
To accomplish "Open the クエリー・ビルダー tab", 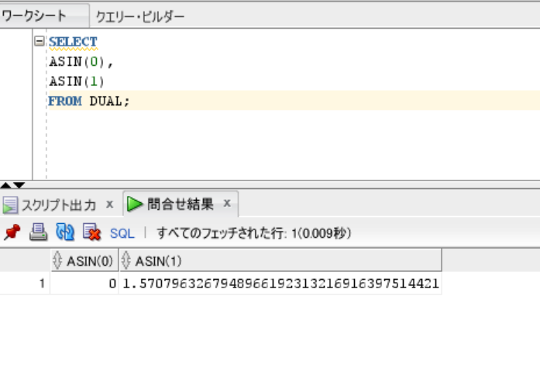I will [140, 16].
